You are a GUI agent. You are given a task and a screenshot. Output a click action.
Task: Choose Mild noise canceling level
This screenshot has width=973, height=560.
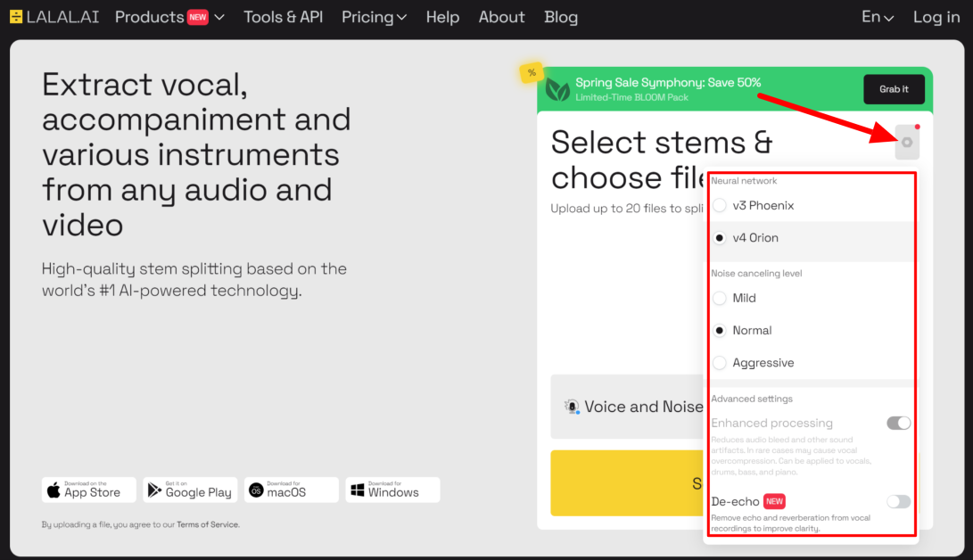(719, 298)
